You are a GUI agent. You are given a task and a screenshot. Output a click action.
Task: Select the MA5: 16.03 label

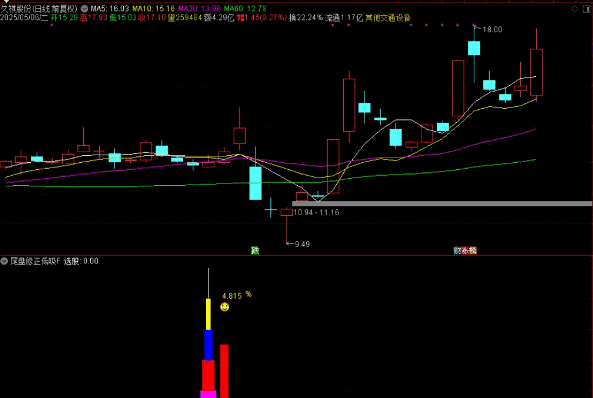(x=110, y=8)
